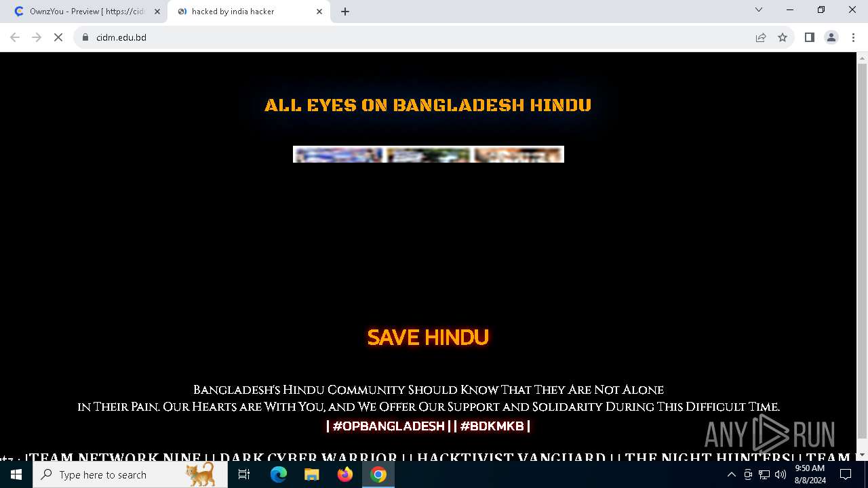868x488 pixels.
Task: Open Task View on the taskbar
Action: click(x=244, y=474)
